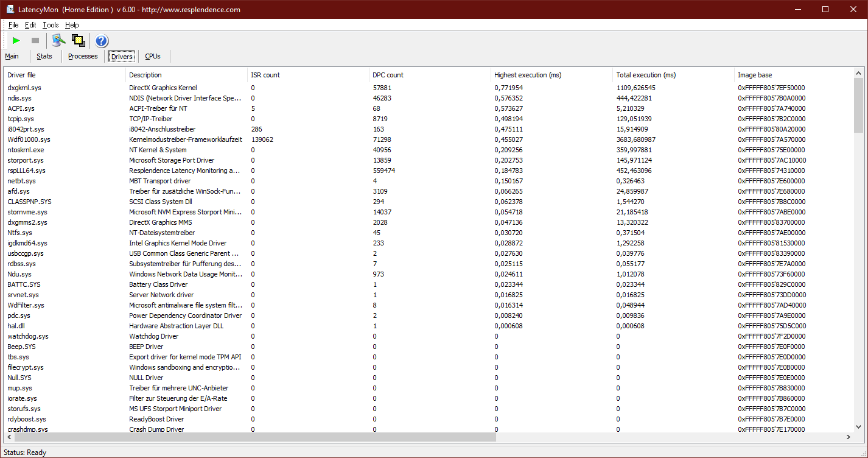This screenshot has height=458, width=868.
Task: Sort by the ISR count column header
Action: point(265,75)
